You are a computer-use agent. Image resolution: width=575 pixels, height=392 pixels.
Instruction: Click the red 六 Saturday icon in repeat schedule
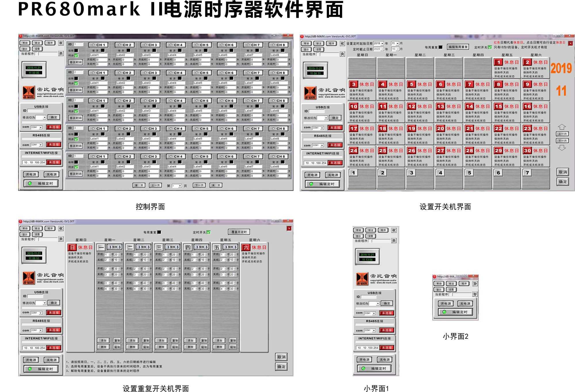pos(246,247)
